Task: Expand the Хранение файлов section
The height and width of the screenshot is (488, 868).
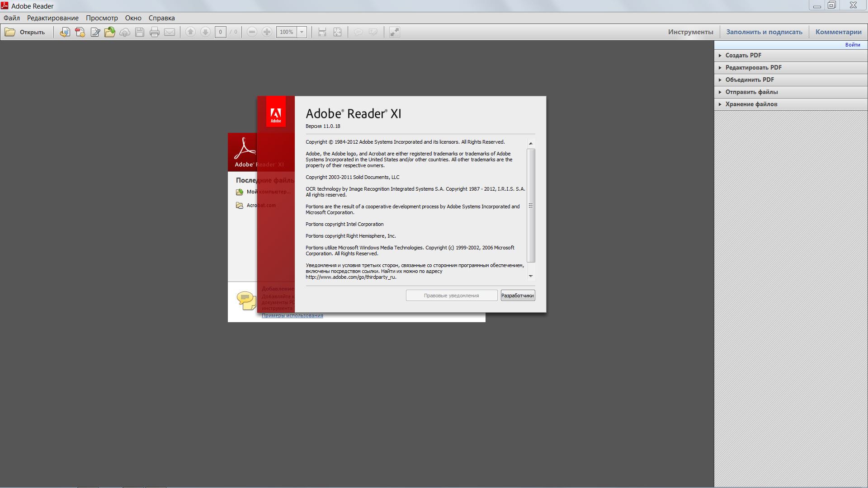Action: (791, 104)
